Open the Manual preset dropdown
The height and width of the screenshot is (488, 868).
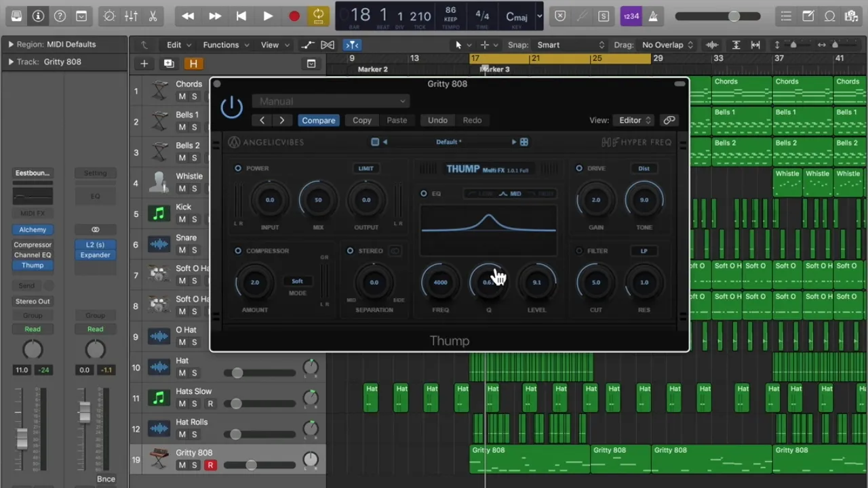(x=330, y=101)
